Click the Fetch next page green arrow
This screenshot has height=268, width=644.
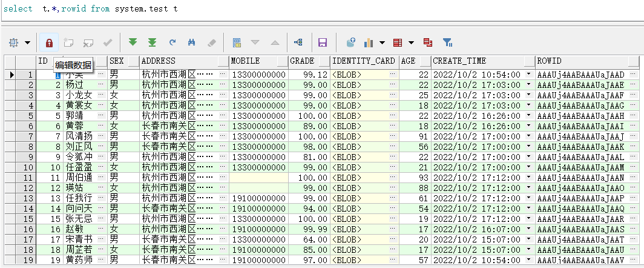[133, 42]
